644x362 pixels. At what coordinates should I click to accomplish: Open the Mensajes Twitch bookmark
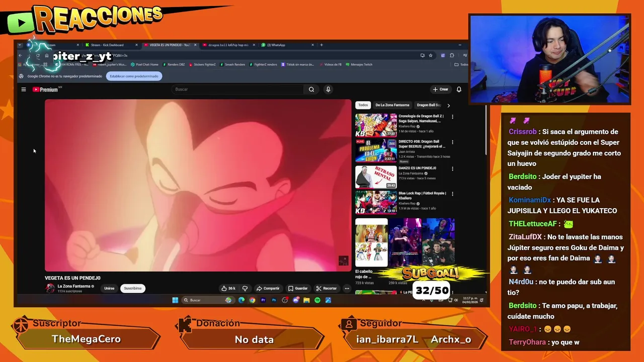click(x=359, y=64)
